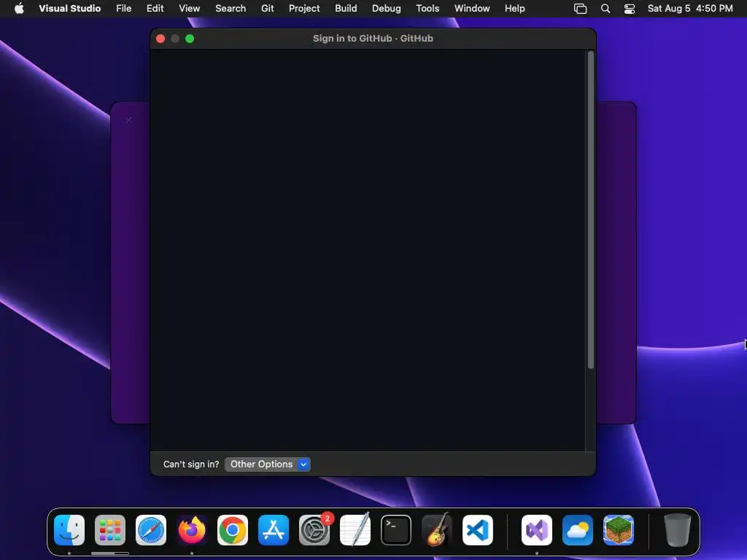Close the purple dialog behind with X
The height and width of the screenshot is (560, 747).
128,120
